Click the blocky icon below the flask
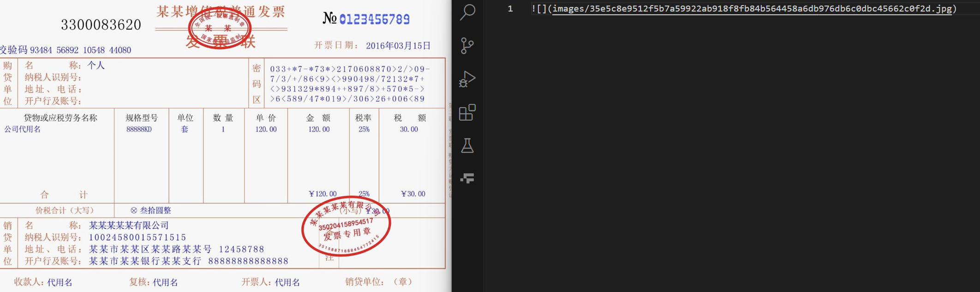The height and width of the screenshot is (292, 980). click(467, 178)
